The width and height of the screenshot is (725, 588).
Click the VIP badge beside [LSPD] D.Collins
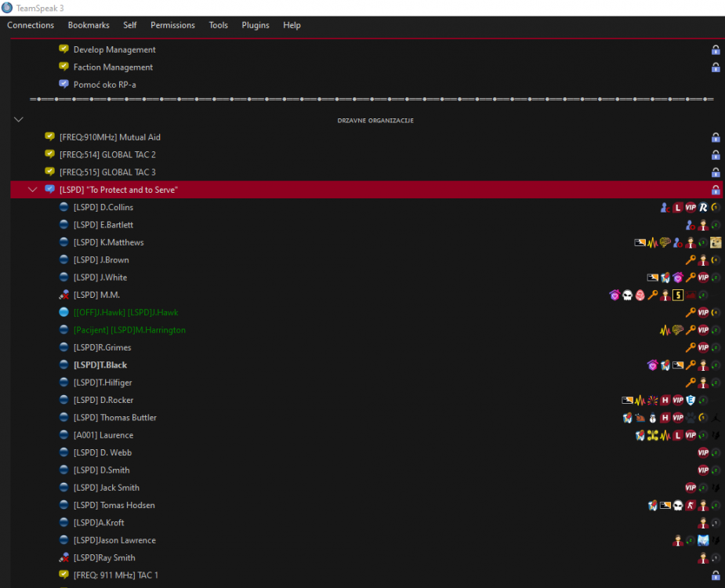[x=691, y=208]
